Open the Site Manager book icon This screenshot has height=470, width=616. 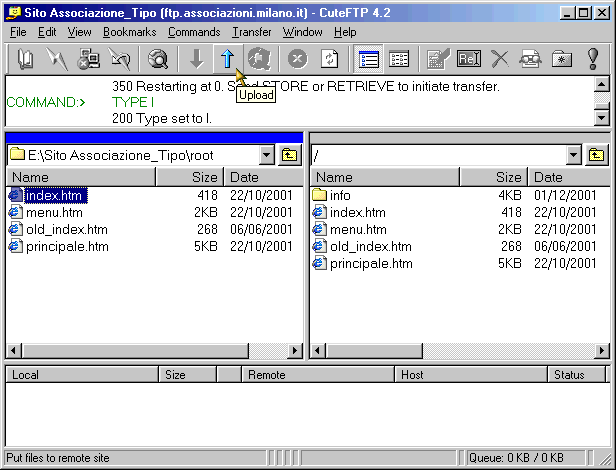click(26, 59)
